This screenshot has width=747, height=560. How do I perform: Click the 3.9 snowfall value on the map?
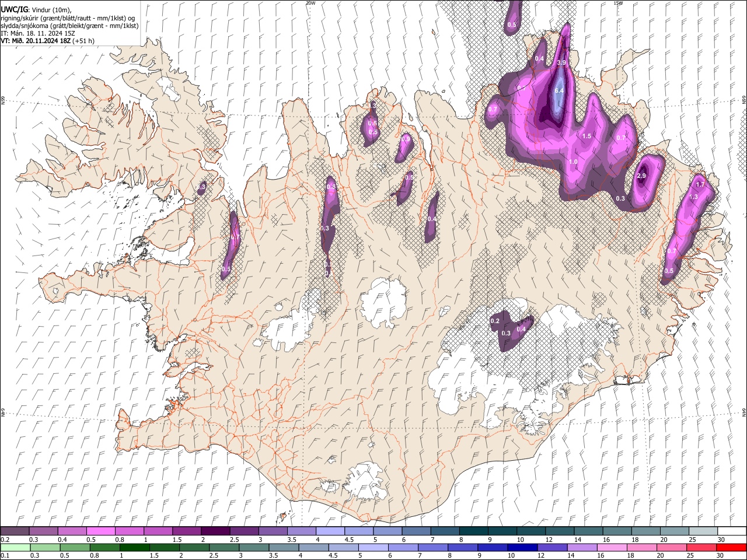coord(562,62)
